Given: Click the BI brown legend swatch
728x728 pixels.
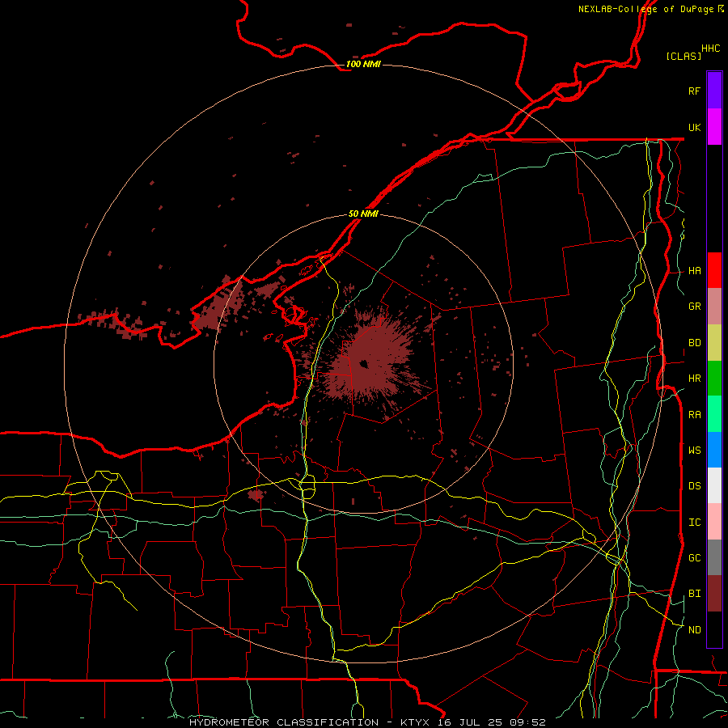Looking at the screenshot, I should click(714, 594).
